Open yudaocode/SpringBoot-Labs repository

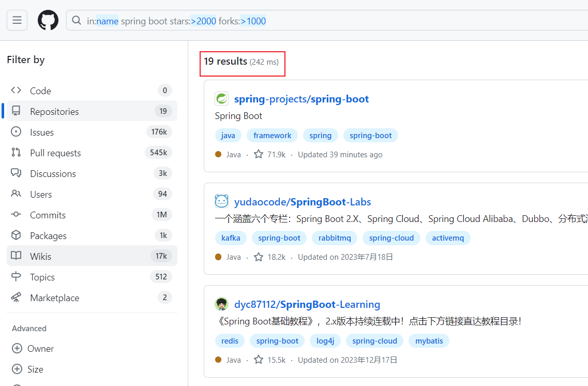pyautogui.click(x=303, y=202)
